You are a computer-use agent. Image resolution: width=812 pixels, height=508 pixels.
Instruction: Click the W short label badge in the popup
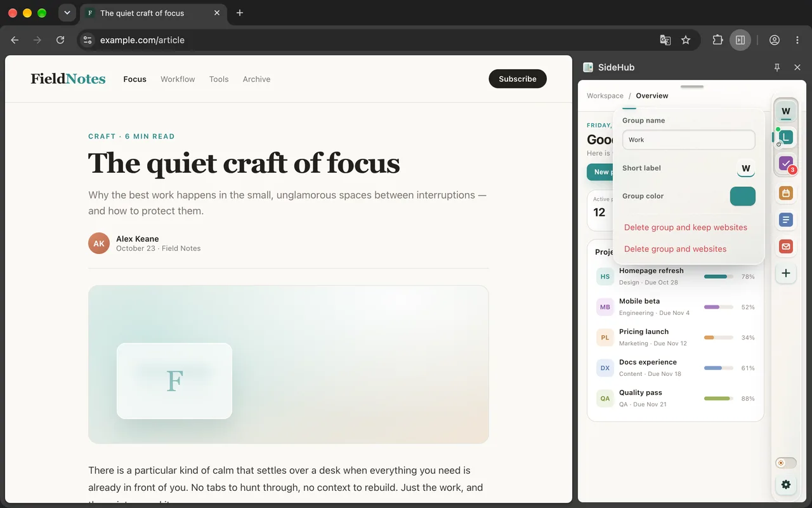click(746, 168)
